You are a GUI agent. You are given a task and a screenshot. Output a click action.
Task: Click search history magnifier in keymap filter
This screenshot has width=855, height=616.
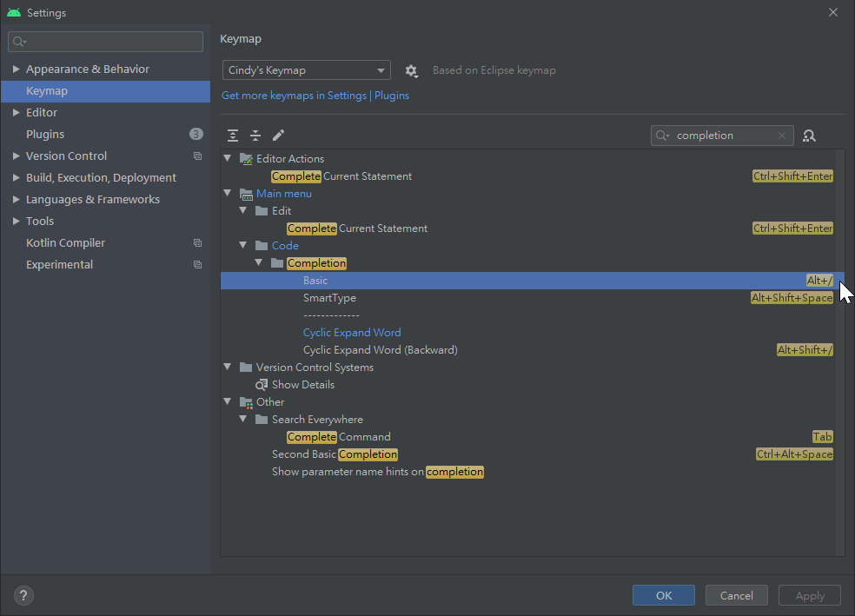[x=662, y=136]
